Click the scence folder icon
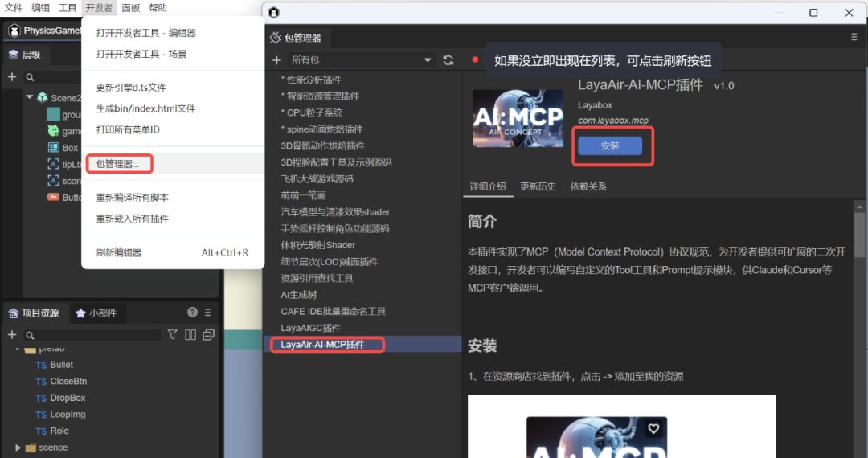The height and width of the screenshot is (458, 868). point(31,448)
